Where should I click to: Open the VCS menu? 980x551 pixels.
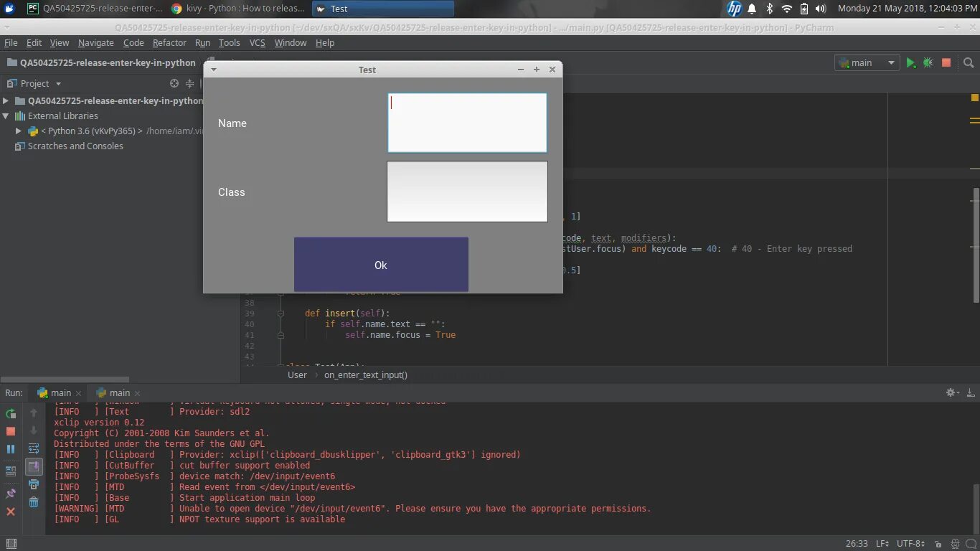point(257,43)
